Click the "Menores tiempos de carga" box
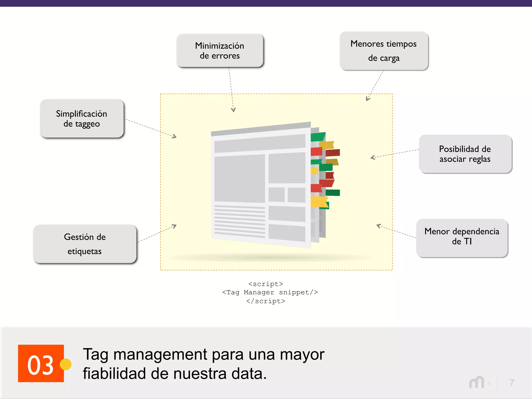 tap(384, 51)
